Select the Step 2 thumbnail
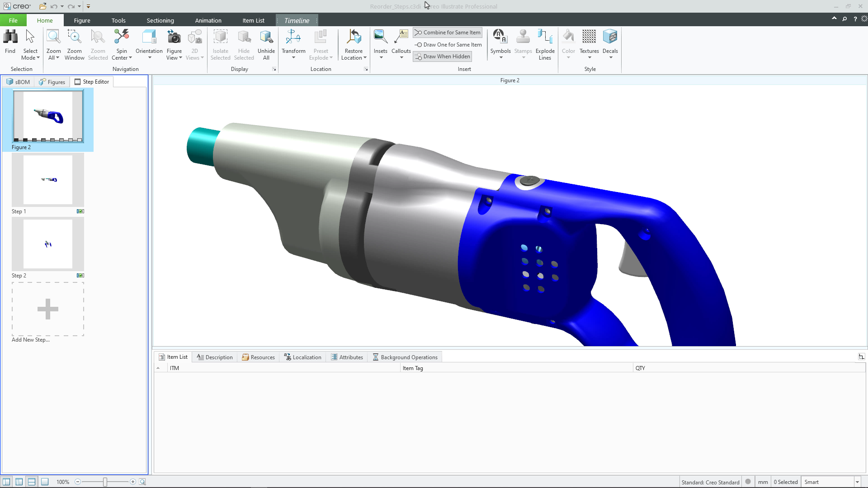 point(48,244)
